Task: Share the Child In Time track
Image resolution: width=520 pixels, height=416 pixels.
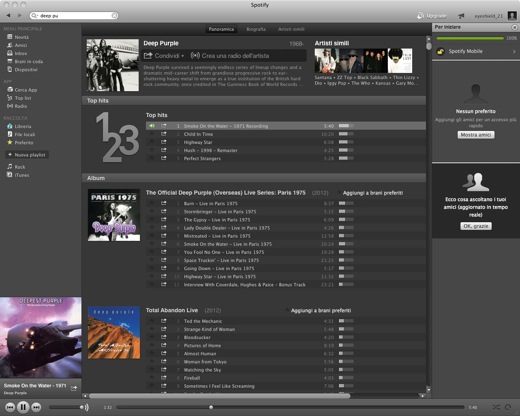Action: coord(163,134)
